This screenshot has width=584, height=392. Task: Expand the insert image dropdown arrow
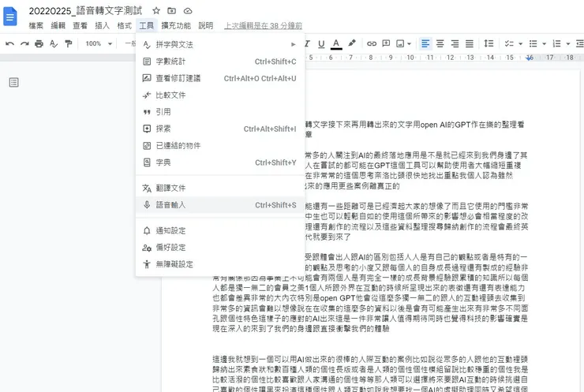pos(409,44)
